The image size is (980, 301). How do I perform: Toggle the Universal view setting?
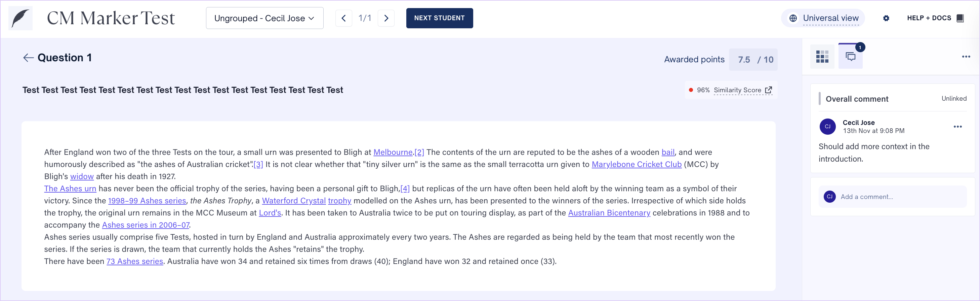pyautogui.click(x=824, y=18)
